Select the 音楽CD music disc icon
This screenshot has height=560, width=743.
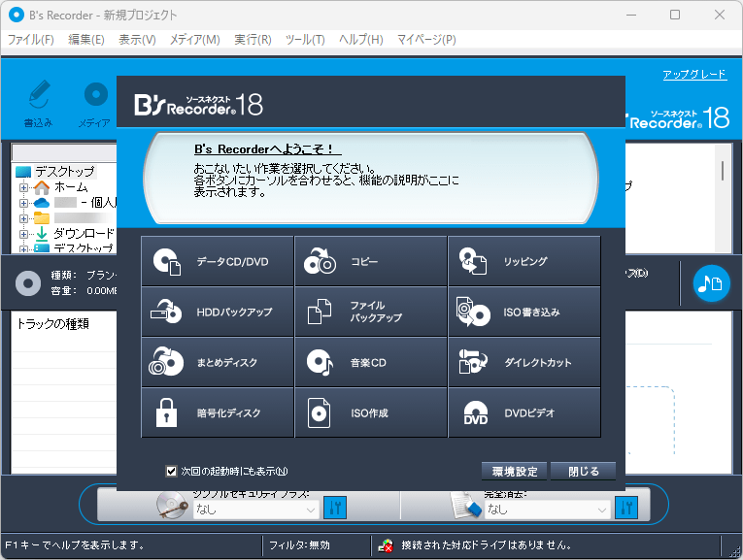point(320,363)
